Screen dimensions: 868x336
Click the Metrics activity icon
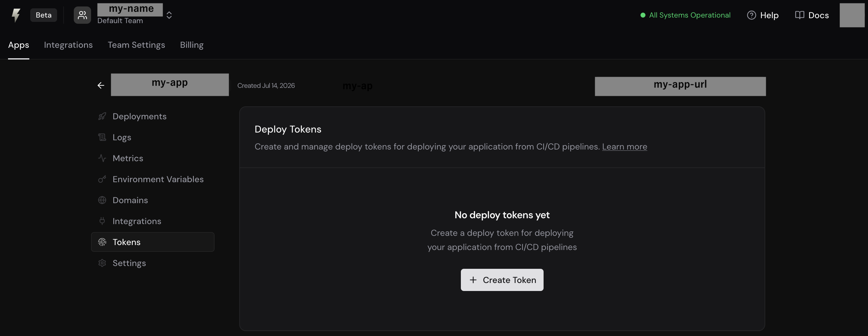pyautogui.click(x=102, y=158)
